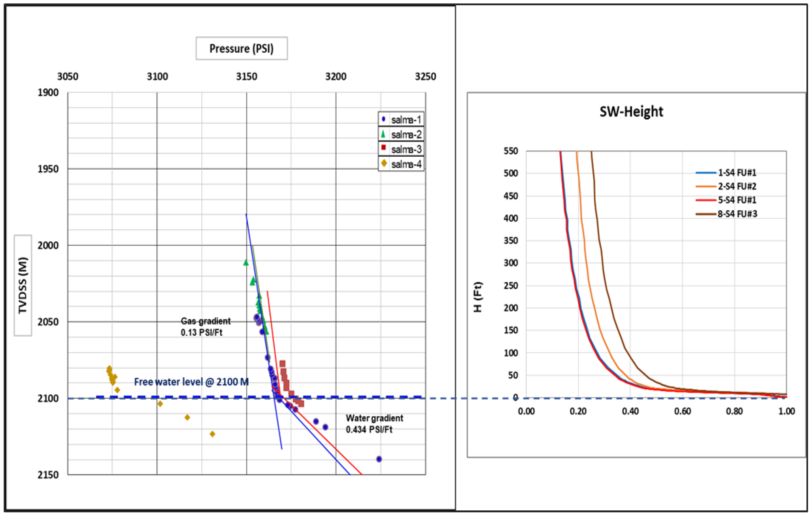The width and height of the screenshot is (812, 517).
Task: Select the TVDSS (M) vertical axis title
Action: tap(23, 285)
